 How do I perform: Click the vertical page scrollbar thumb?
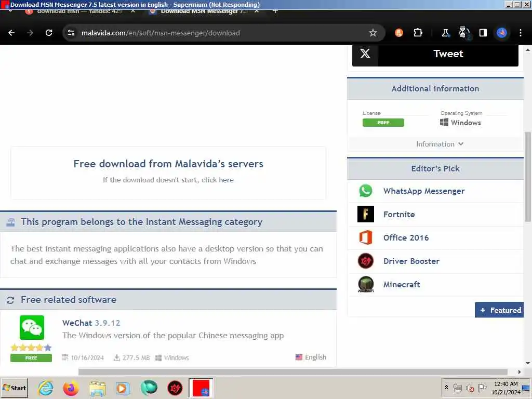coord(528,177)
